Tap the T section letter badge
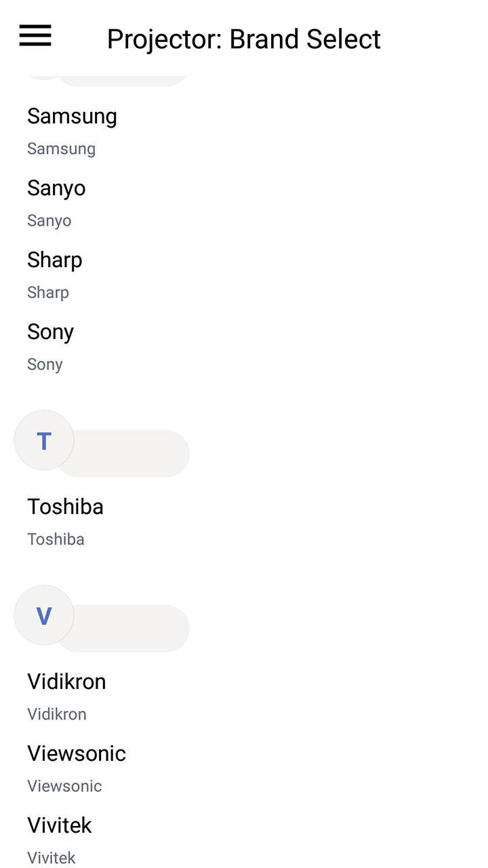Screen dimensions: 488x868 [x=44, y=440]
